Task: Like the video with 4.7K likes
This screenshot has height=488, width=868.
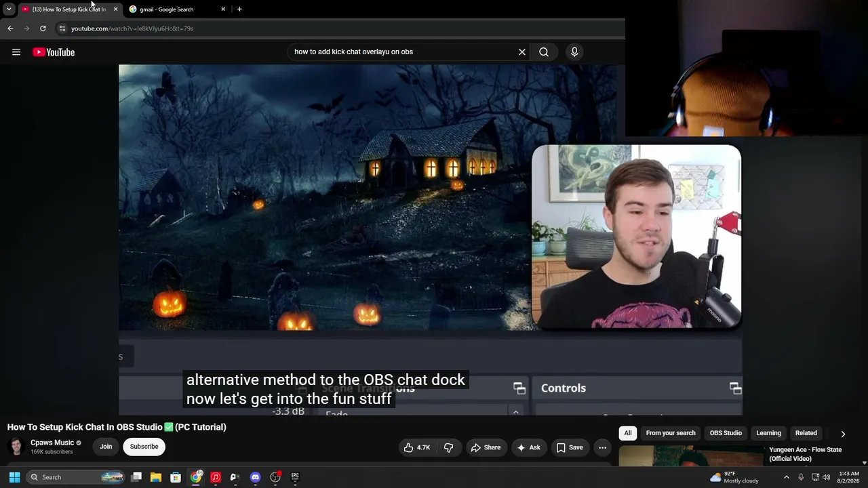Action: (416, 447)
